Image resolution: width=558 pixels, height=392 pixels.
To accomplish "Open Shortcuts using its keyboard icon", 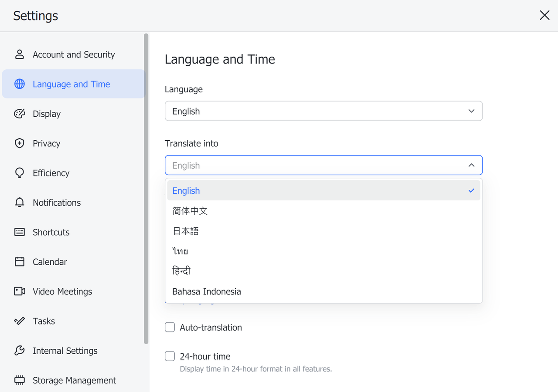I will click(19, 232).
